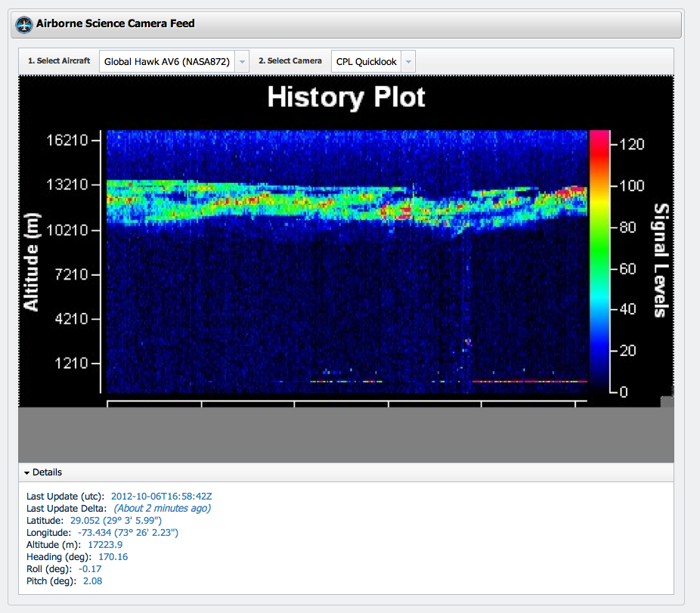Click the Pitch value 2.08
The height and width of the screenshot is (613, 700).
(92, 581)
